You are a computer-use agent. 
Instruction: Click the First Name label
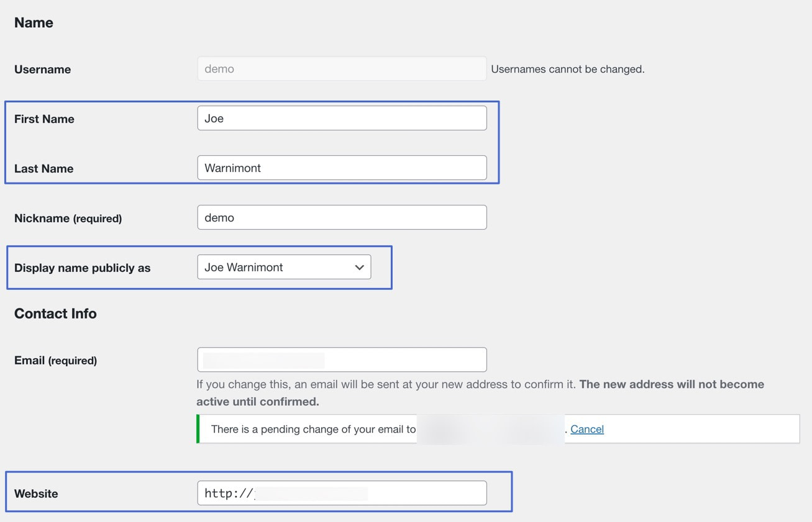[x=44, y=119]
